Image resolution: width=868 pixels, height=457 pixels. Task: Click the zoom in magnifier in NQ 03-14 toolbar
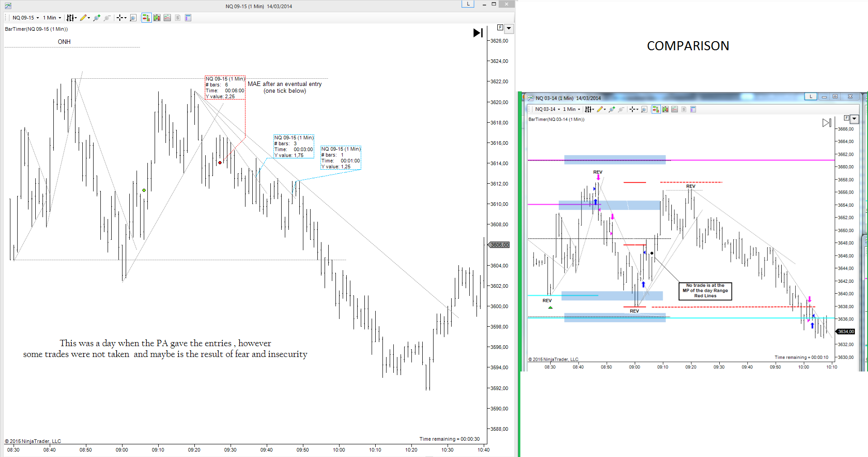click(x=612, y=109)
